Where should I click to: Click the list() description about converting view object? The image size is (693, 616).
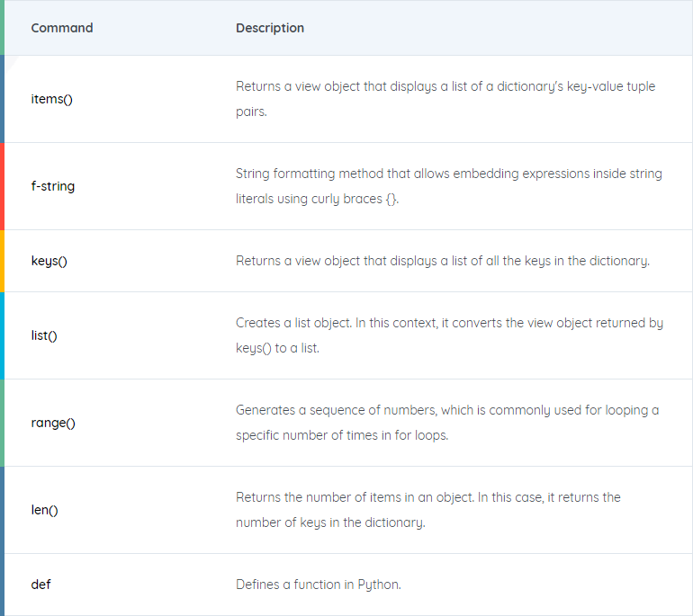[x=449, y=335]
